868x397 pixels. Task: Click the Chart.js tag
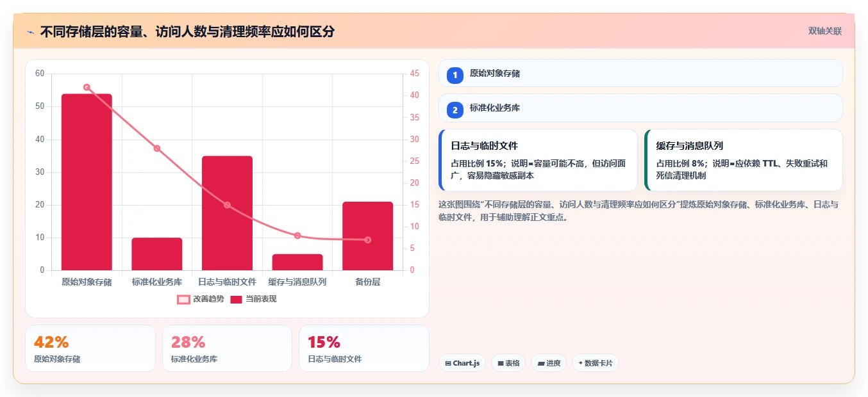(x=462, y=363)
